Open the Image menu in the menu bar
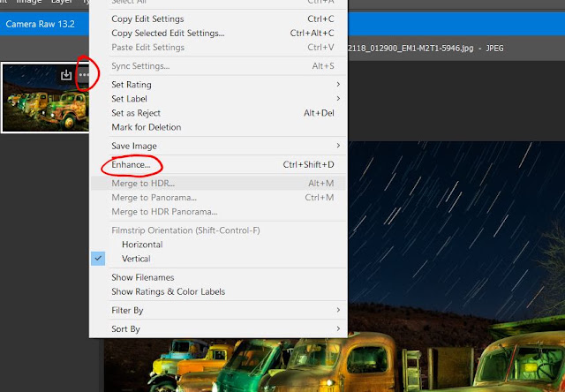Image resolution: width=565 pixels, height=392 pixels. pos(28,2)
